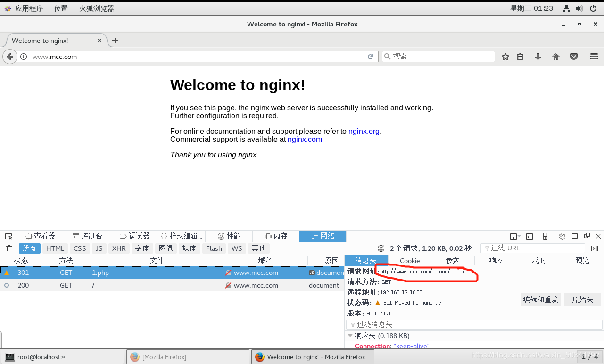
Task: Close the Welcome to nginx! tab
Action: tap(99, 41)
